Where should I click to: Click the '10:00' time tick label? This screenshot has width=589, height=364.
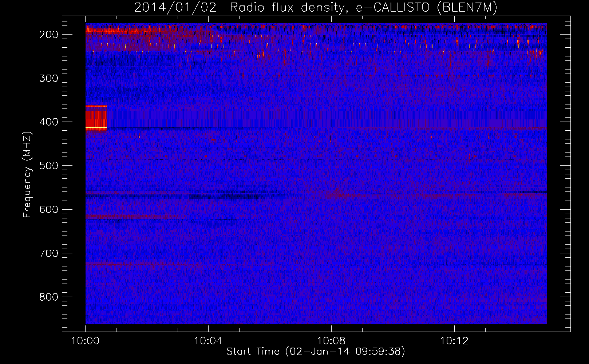pyautogui.click(x=85, y=341)
